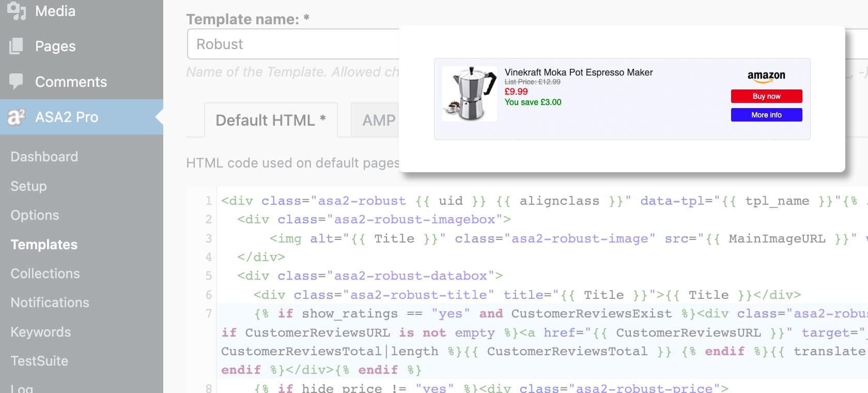Switch to the Default HTML tab
The height and width of the screenshot is (393, 868).
point(271,120)
